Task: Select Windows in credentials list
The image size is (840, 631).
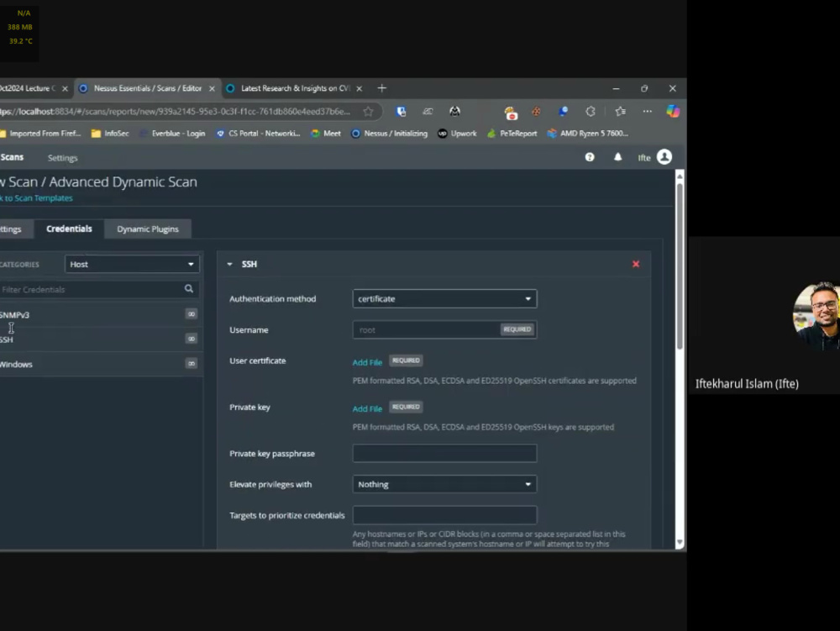Action: click(100, 365)
